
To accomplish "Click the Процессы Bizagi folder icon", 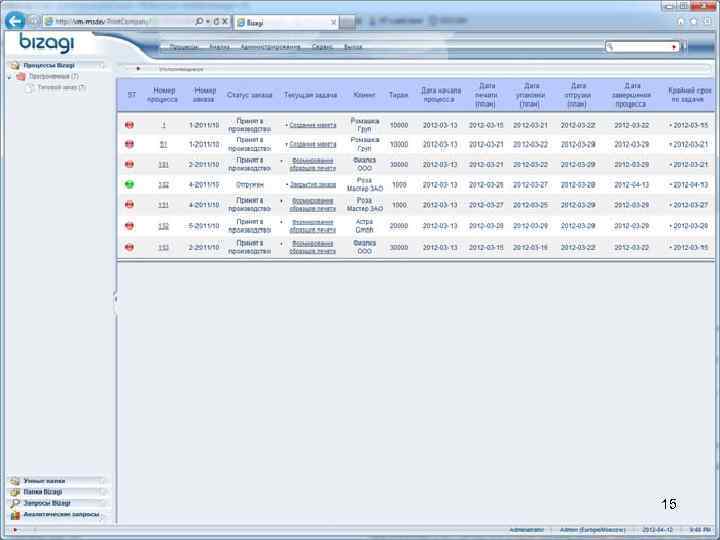I will coord(15,65).
